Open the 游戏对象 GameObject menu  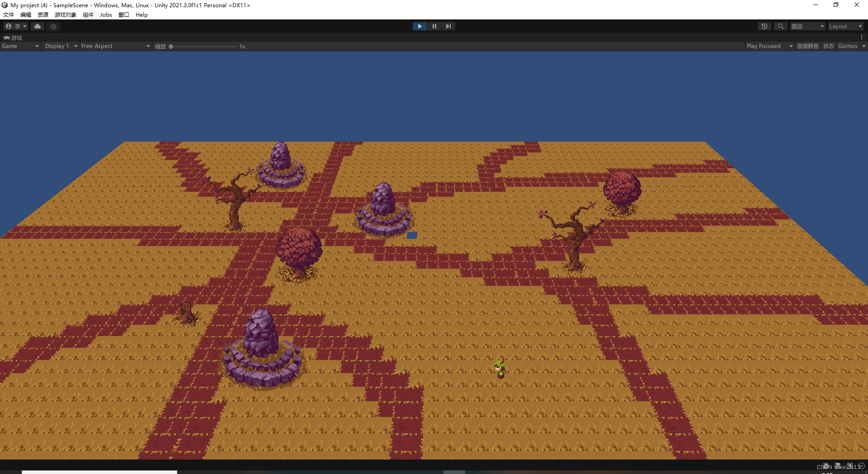coord(66,14)
